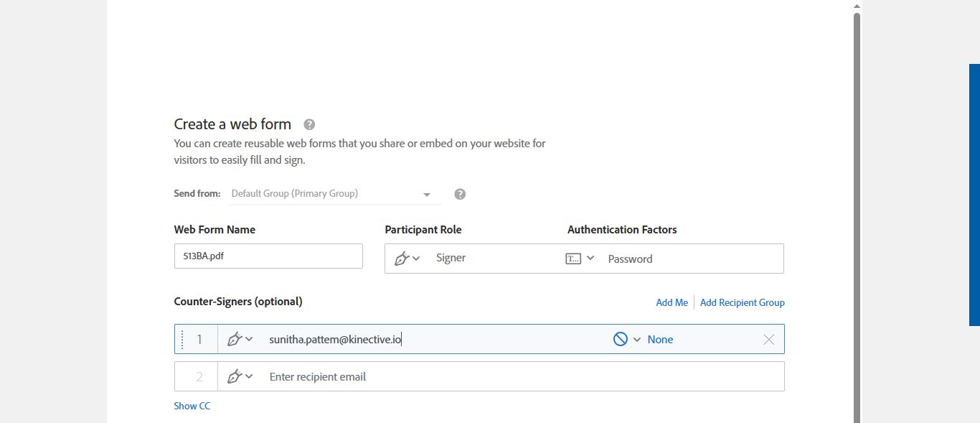Viewport: 980px width, 423px height.
Task: Click the None authentication icon for sunitha.pattem
Action: tap(621, 340)
